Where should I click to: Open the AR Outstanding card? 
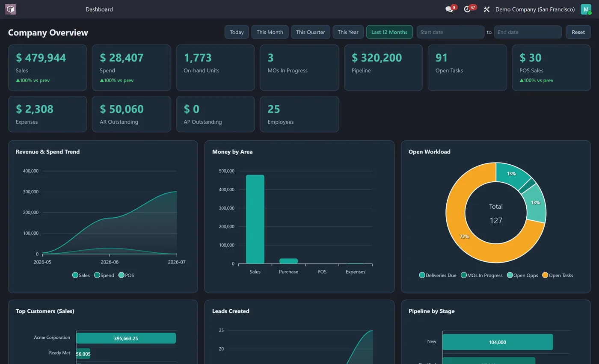tap(131, 114)
